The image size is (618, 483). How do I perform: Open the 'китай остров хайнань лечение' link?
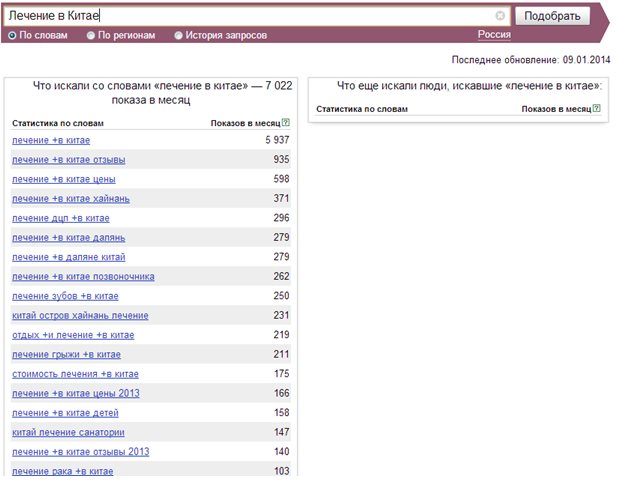(x=80, y=315)
